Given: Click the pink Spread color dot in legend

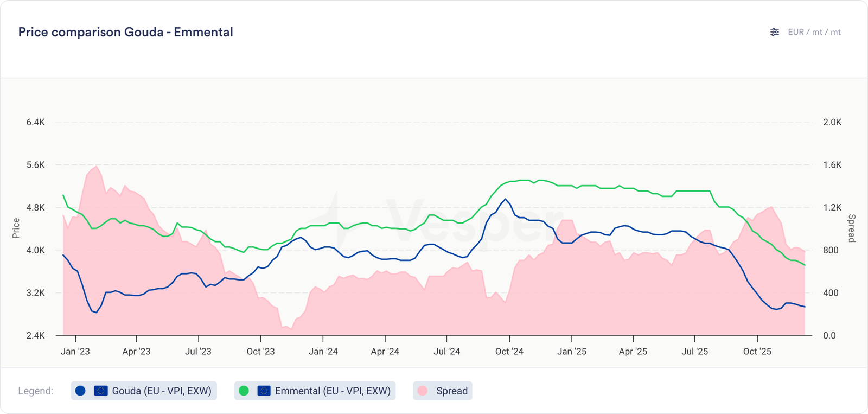Looking at the screenshot, I should [x=423, y=391].
